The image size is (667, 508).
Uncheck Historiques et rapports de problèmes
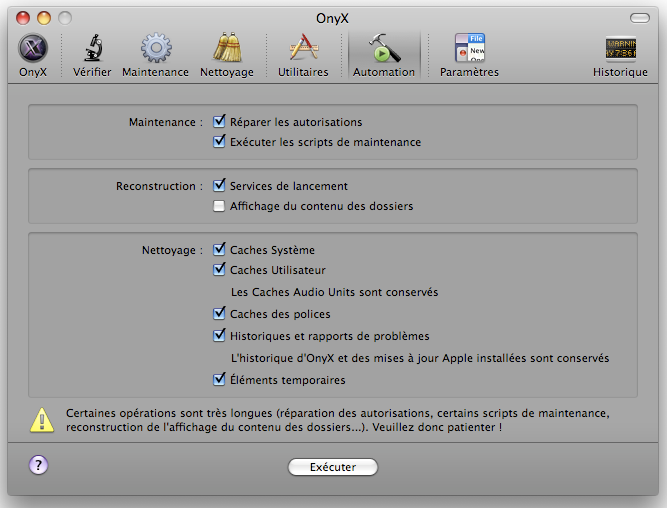(219, 336)
